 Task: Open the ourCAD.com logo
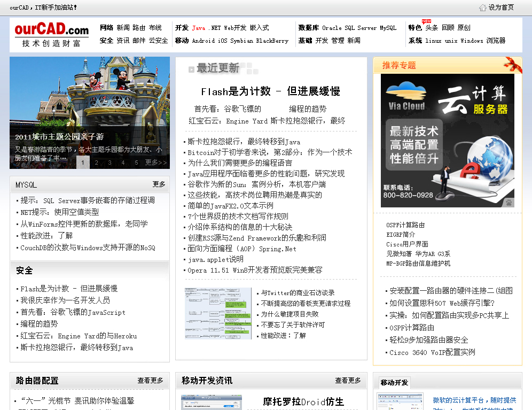(x=52, y=34)
